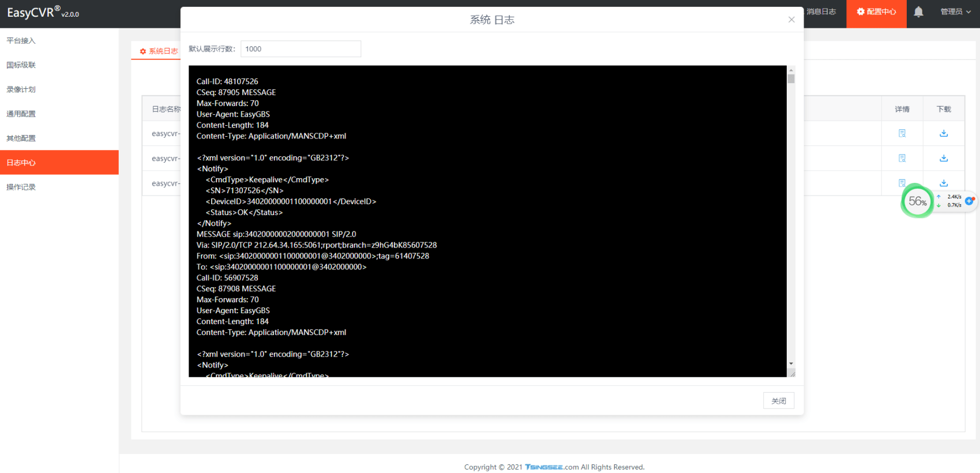Click the blue icon on the speed widget
The width and height of the screenshot is (980, 473).
(x=969, y=201)
